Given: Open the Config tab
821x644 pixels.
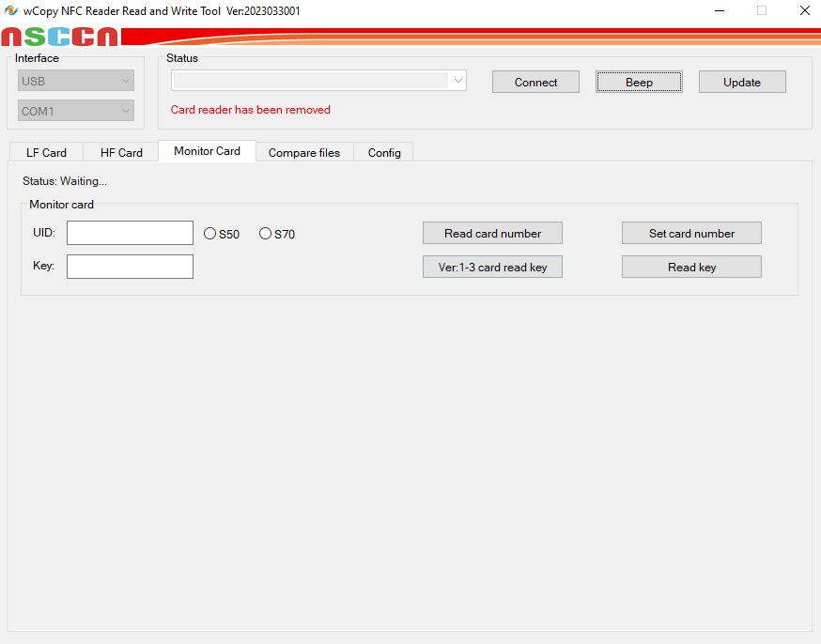Looking at the screenshot, I should pos(383,152).
